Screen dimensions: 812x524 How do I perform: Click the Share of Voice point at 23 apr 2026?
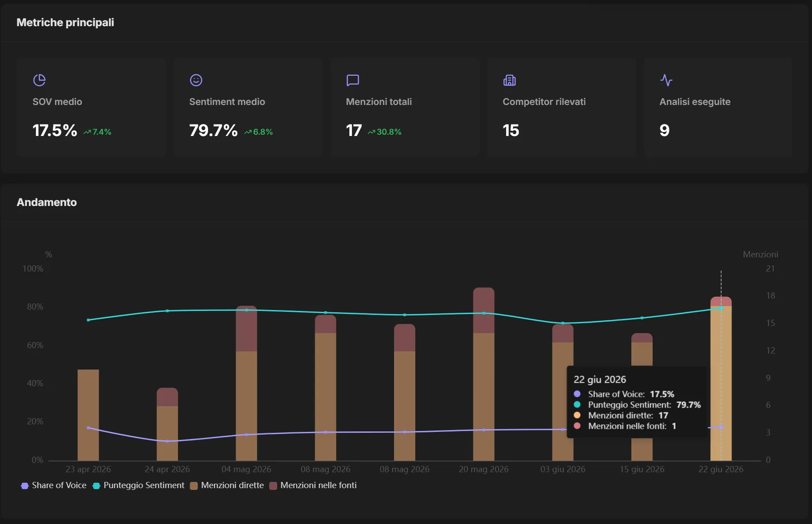[x=88, y=427]
